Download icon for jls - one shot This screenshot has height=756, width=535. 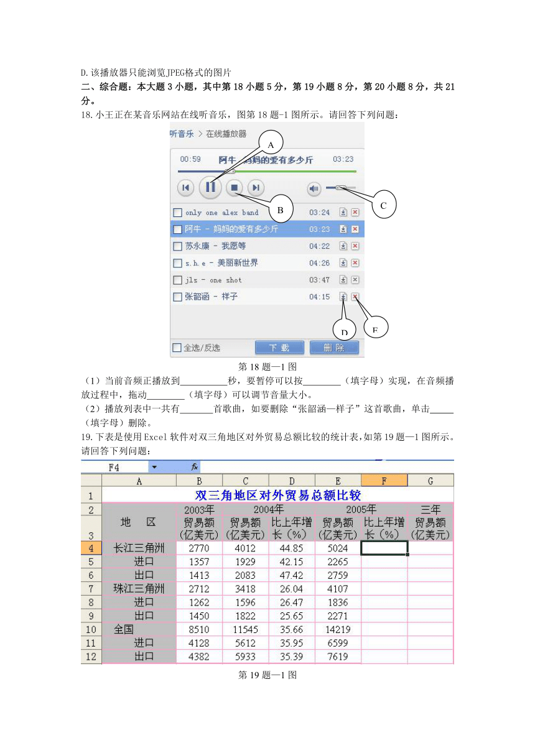coord(343,280)
